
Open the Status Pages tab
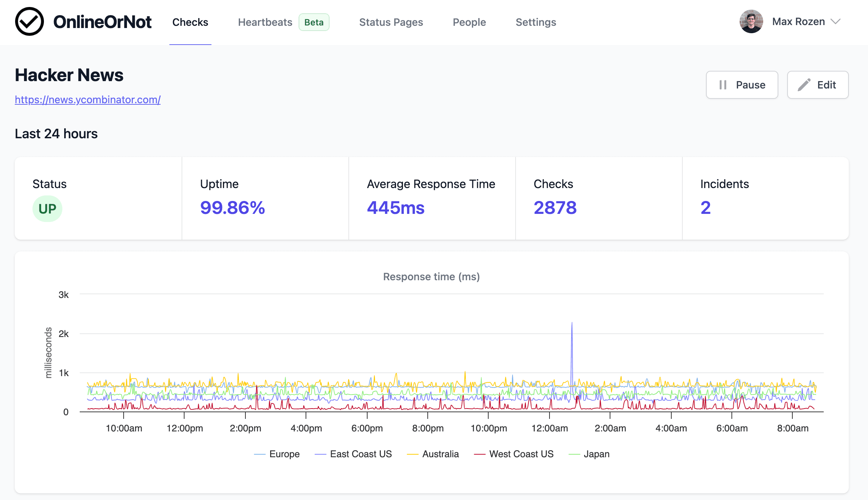391,22
